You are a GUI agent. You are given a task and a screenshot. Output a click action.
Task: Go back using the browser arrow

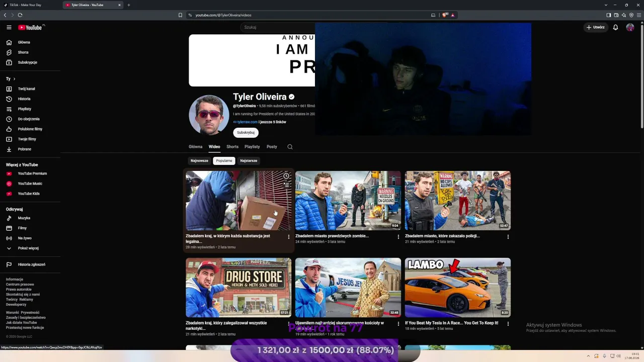tap(5, 15)
